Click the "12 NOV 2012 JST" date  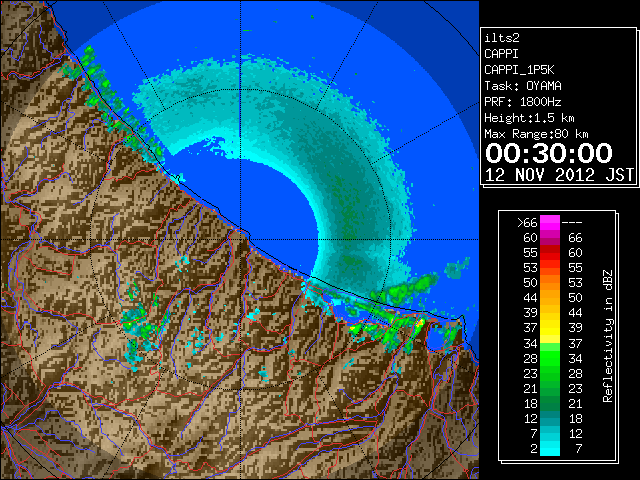pyautogui.click(x=560, y=175)
